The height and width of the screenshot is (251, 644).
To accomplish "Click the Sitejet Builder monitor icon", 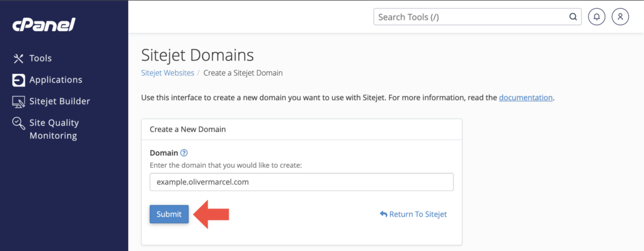I will (x=19, y=101).
